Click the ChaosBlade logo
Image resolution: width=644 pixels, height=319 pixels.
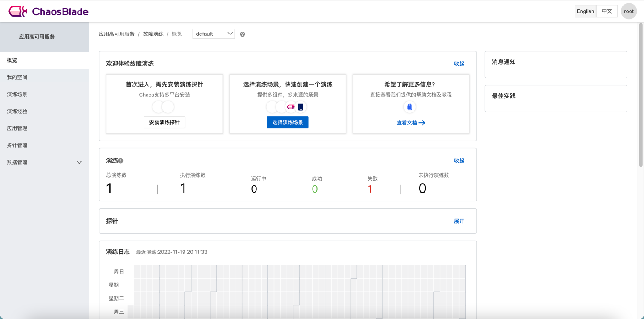(48, 11)
